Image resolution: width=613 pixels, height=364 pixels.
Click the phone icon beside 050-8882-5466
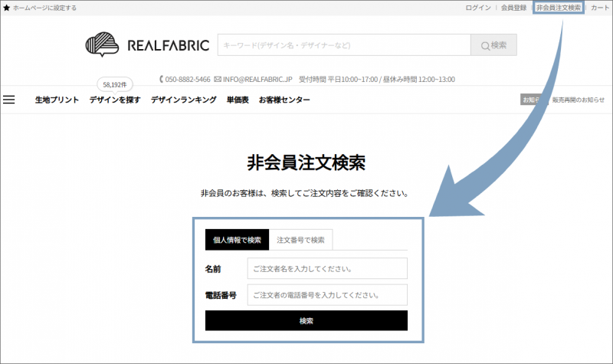161,79
